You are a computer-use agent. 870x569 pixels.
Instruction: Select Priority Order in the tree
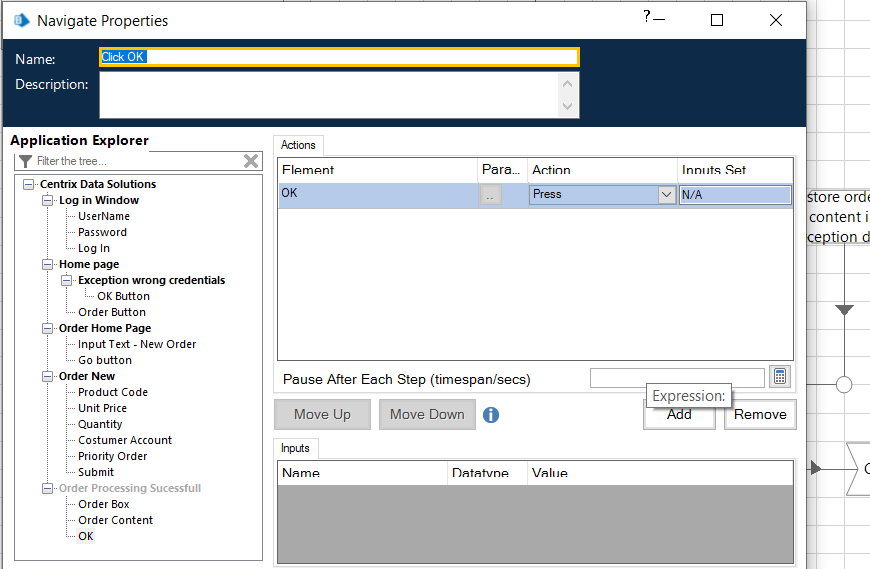click(x=112, y=456)
